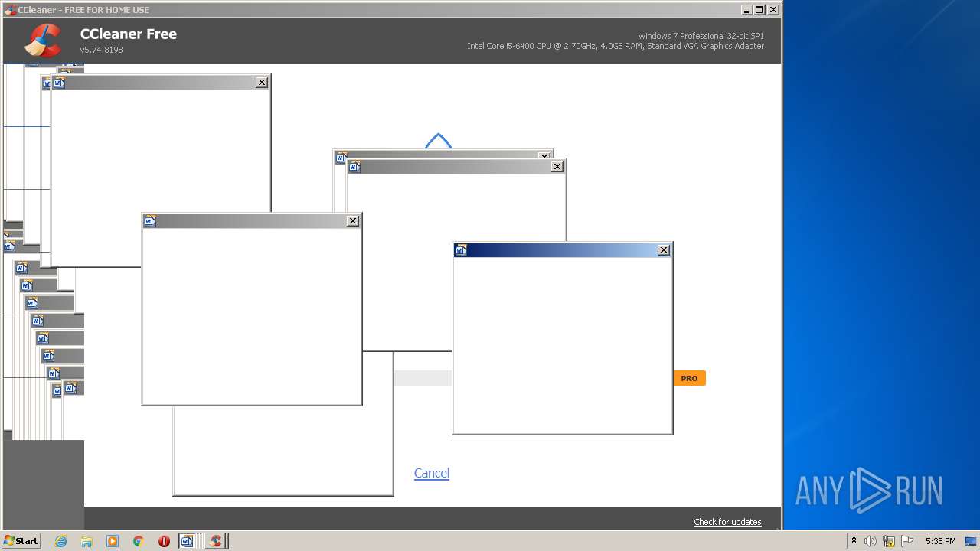Click the small CCleaner icon in its title bar
Screen dimensions: 980x551
pos(10,10)
